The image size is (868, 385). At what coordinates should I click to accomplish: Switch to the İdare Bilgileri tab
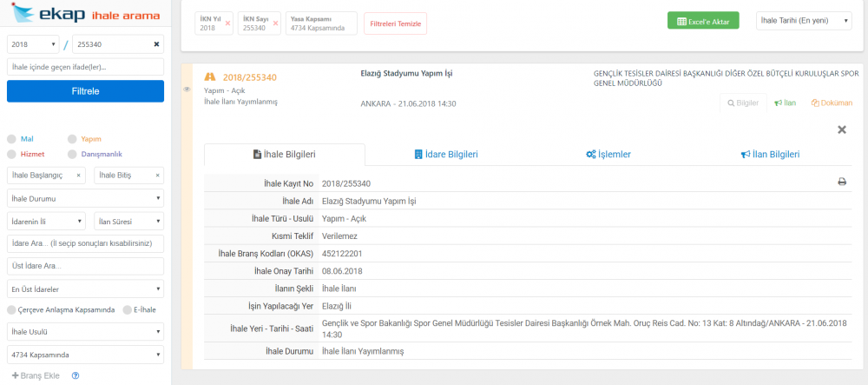(446, 155)
